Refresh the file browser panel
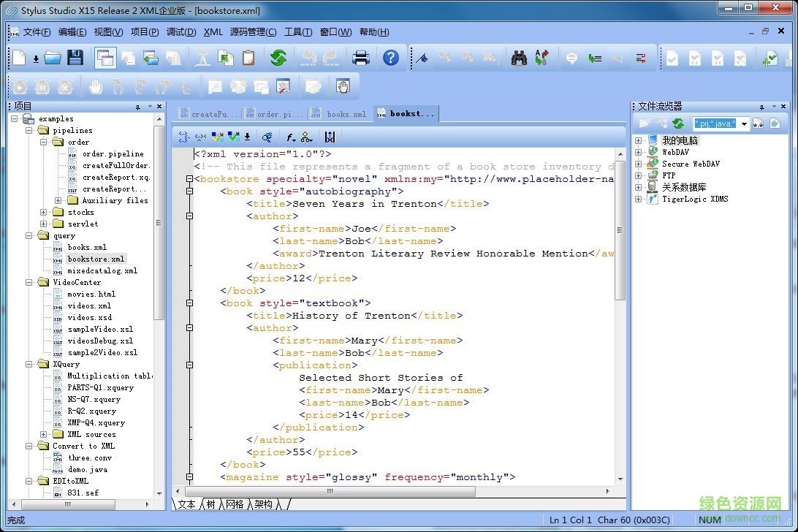The height and width of the screenshot is (532, 798). click(677, 123)
